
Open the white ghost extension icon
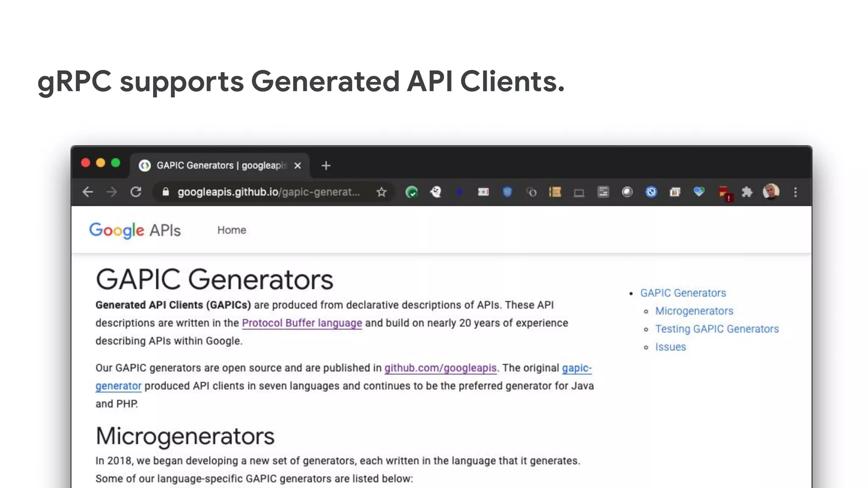436,192
